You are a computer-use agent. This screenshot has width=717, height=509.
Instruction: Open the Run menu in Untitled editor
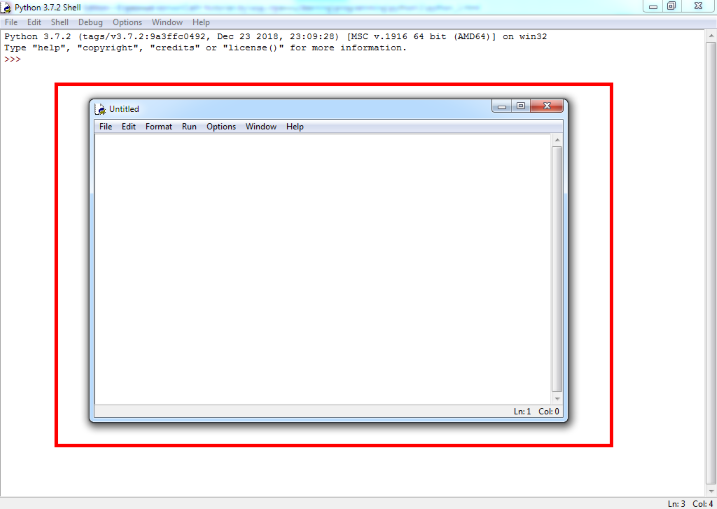coord(189,127)
